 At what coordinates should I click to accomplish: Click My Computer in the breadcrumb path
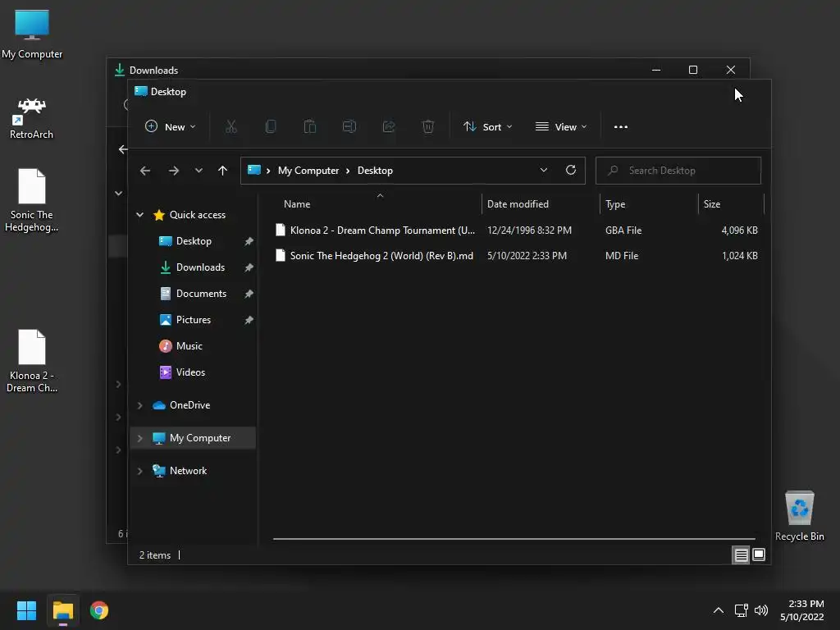308,171
